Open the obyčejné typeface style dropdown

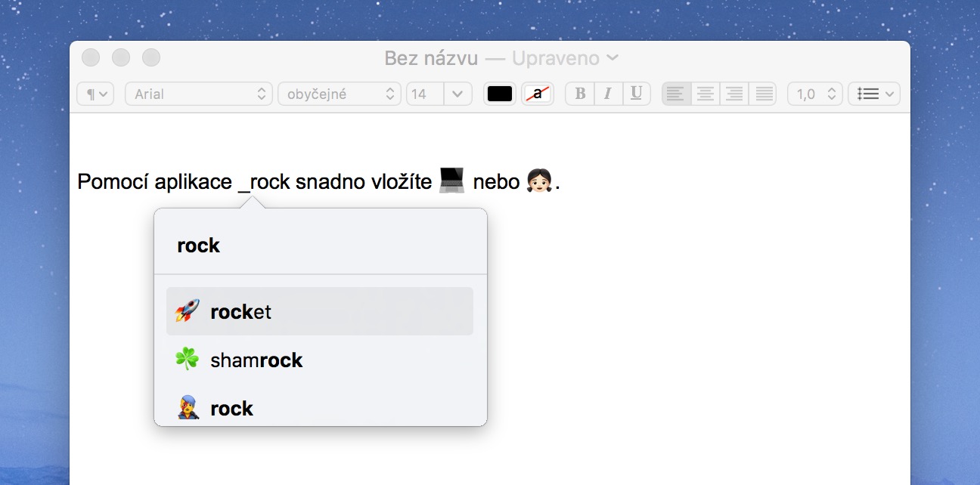pos(339,94)
